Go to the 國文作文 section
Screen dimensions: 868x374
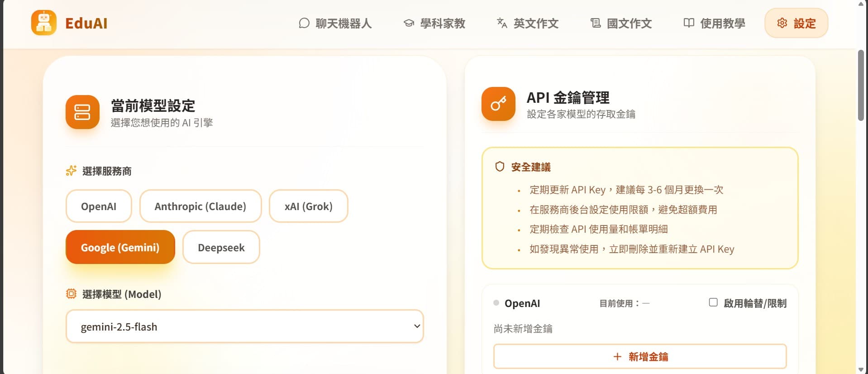[x=621, y=23]
